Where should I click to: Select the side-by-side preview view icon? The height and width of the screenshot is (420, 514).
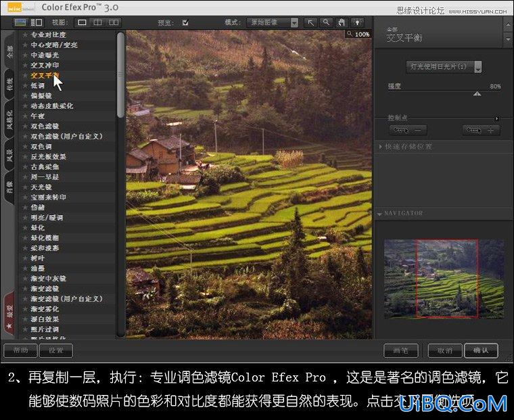coord(114,22)
